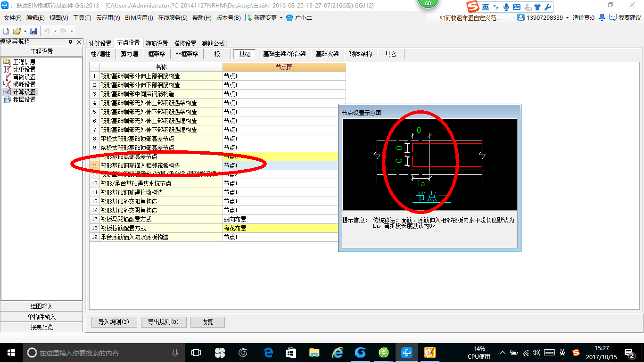Click the Sogou skin shirt icon

pos(537,7)
